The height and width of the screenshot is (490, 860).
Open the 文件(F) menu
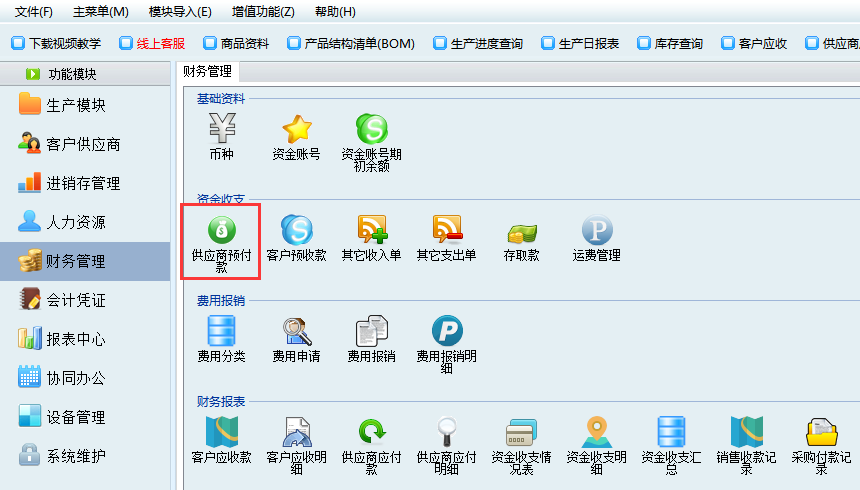33,12
